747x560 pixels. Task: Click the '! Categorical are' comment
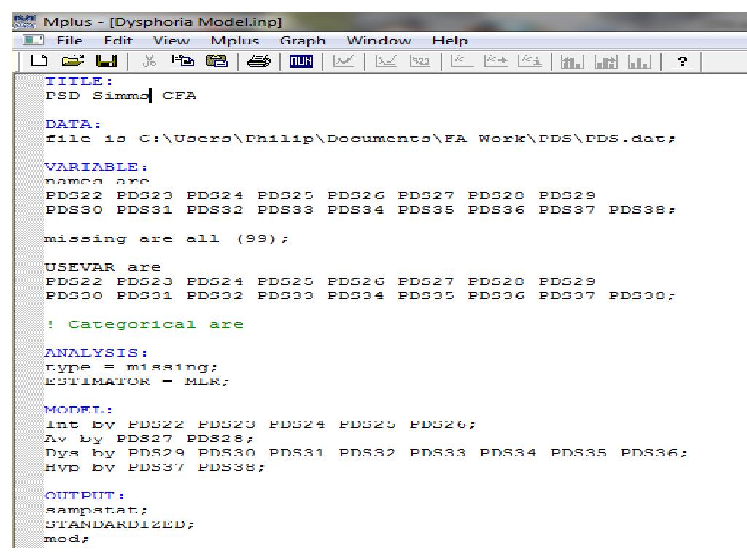tap(145, 324)
